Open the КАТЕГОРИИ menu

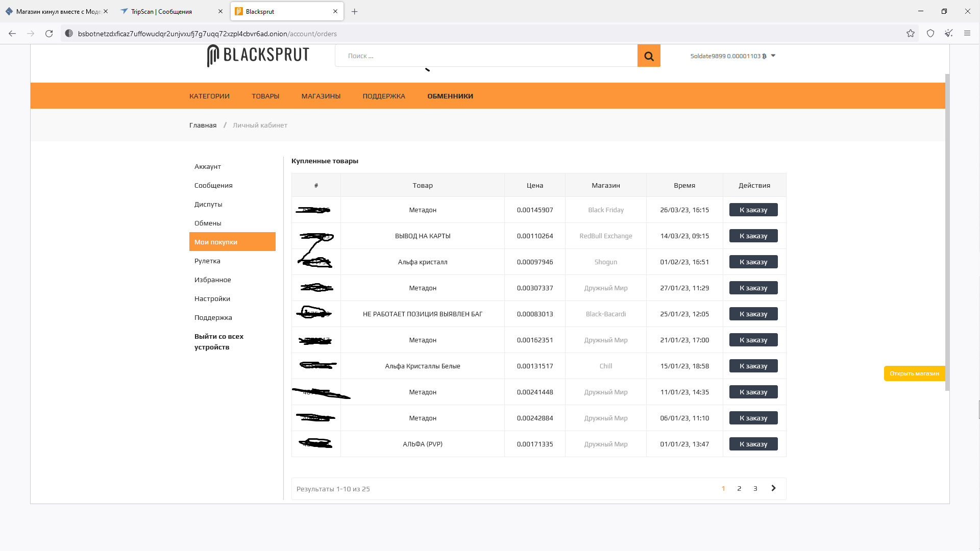[x=209, y=96]
